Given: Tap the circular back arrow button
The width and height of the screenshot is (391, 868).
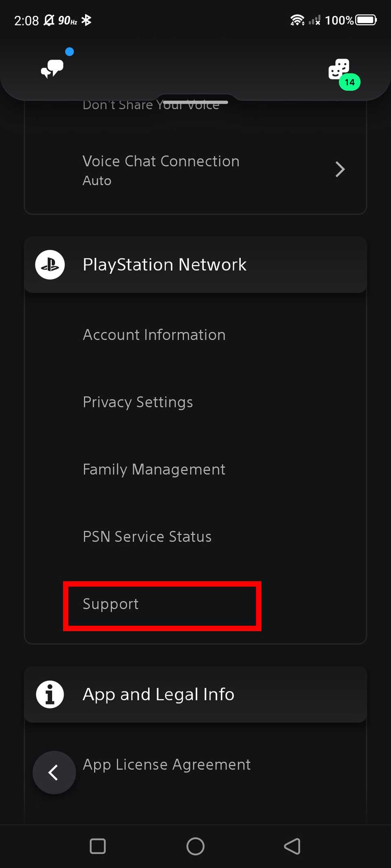Looking at the screenshot, I should pos(54,772).
